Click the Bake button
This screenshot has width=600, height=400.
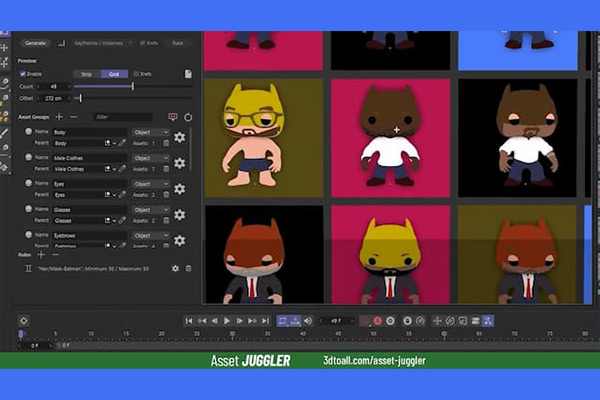pos(177,43)
